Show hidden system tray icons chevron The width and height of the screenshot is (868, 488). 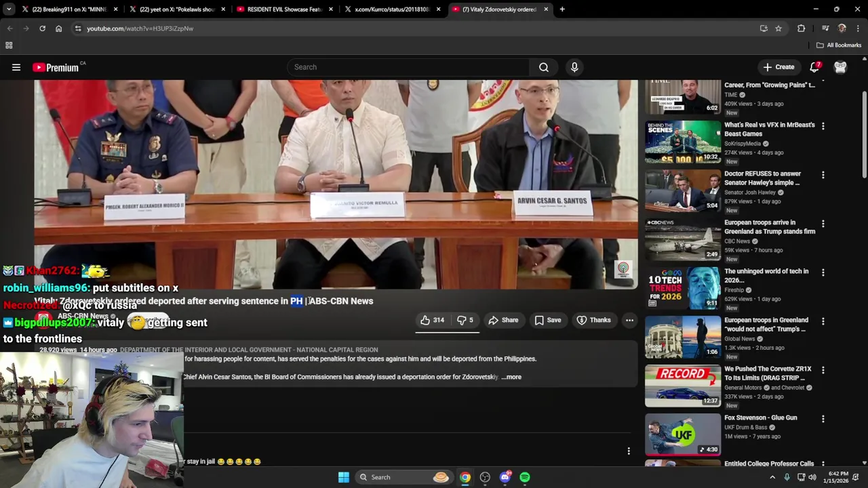[772, 477]
